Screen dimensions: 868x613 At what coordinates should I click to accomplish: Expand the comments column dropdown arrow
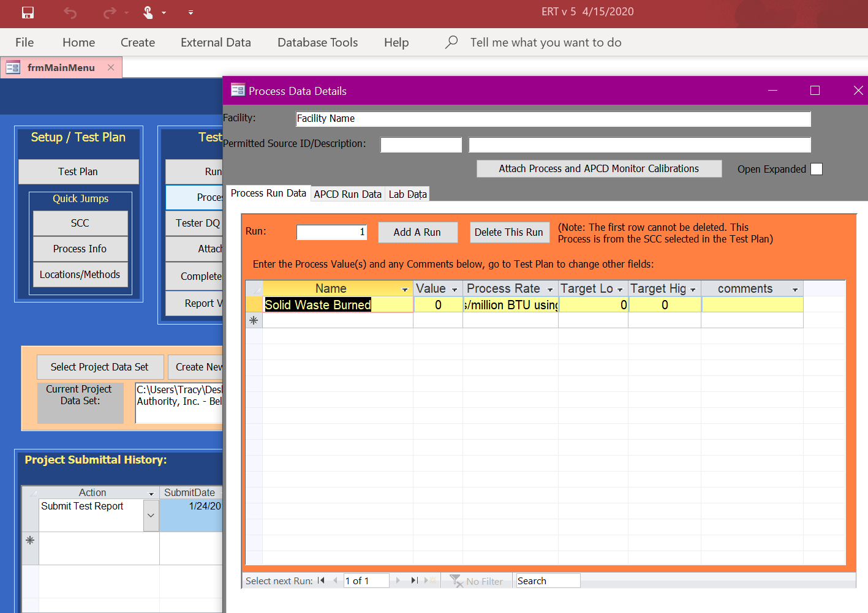(795, 289)
